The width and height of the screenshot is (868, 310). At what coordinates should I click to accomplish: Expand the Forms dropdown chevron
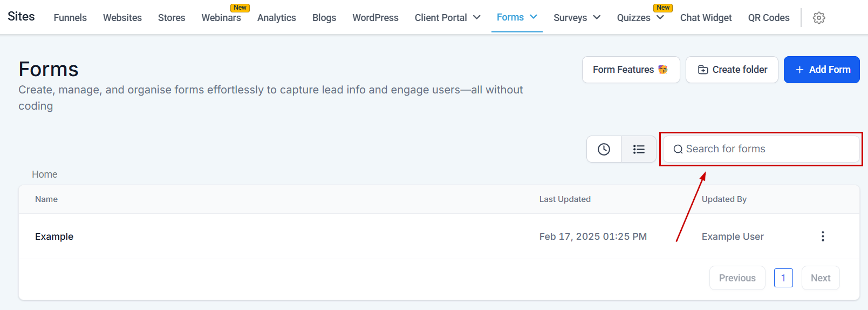click(534, 17)
